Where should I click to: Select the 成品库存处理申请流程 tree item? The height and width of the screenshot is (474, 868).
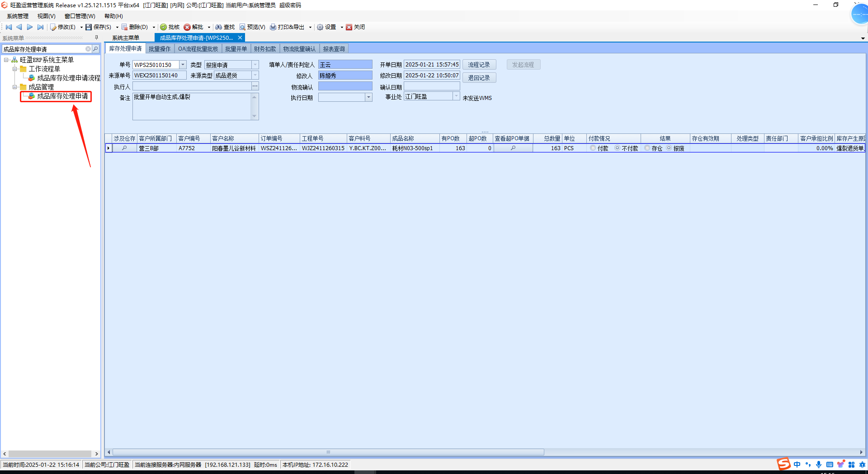point(68,78)
